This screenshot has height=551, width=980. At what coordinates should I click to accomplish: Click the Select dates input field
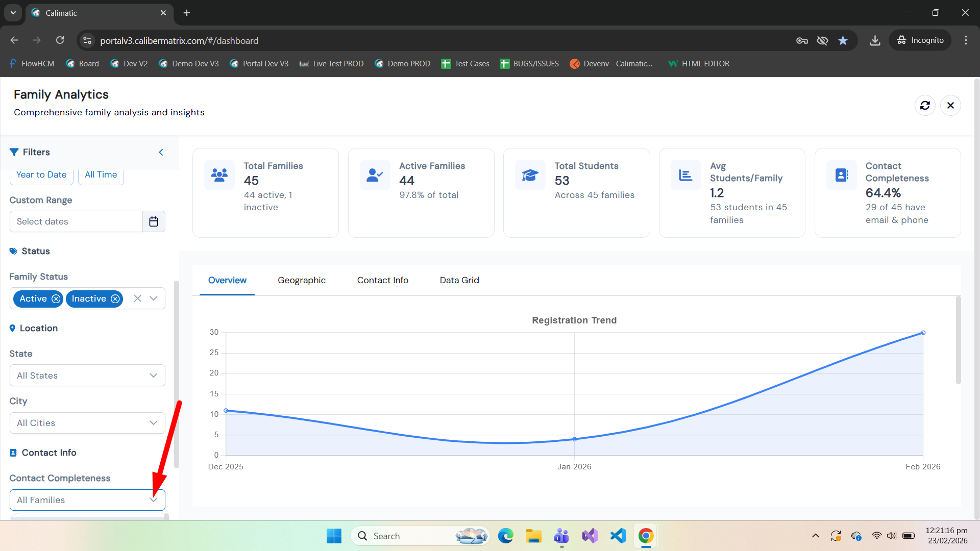click(x=76, y=221)
